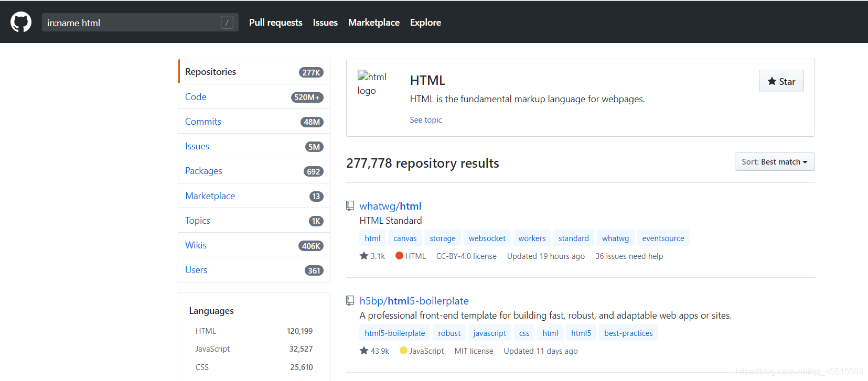Screen dimensions: 868x381
Task: Open Pull requests in the header
Action: pyautogui.click(x=276, y=23)
